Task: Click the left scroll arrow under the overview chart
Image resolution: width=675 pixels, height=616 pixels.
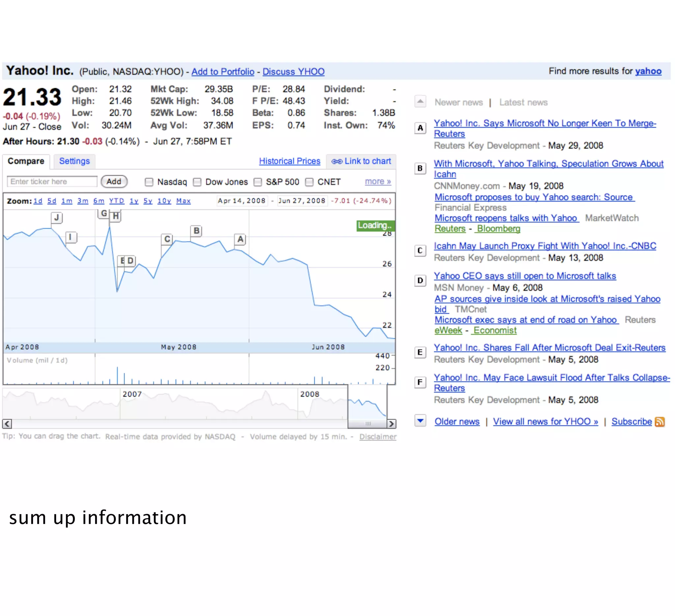Action: pos(7,424)
